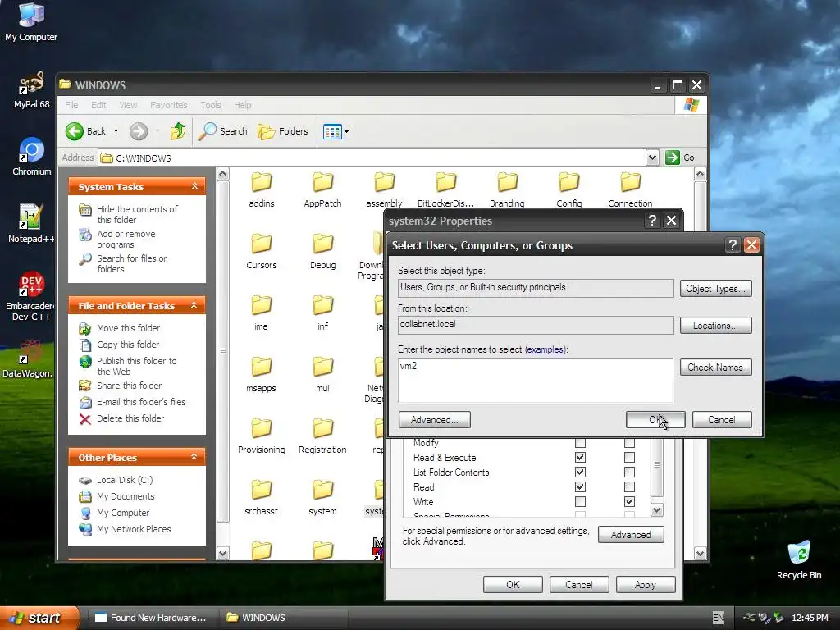Select the Provisioning folder
Image resolution: width=840 pixels, height=630 pixels.
pos(262,436)
